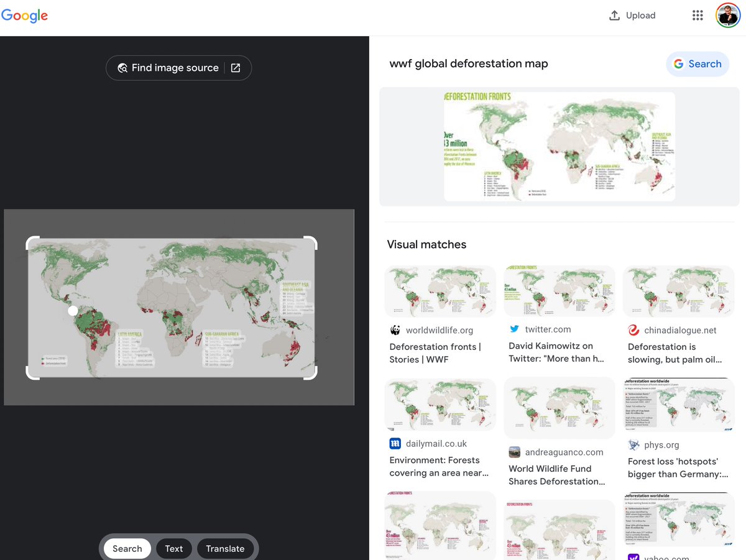Click the wwf global deforestation map query text
Screen dimensions: 746x560
tap(469, 63)
